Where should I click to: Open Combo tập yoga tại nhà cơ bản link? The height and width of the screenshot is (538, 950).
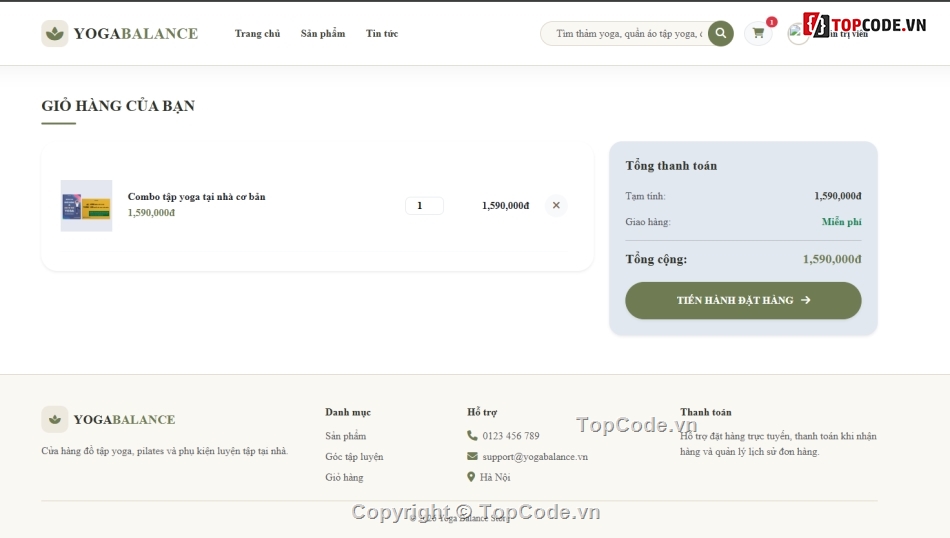(196, 196)
